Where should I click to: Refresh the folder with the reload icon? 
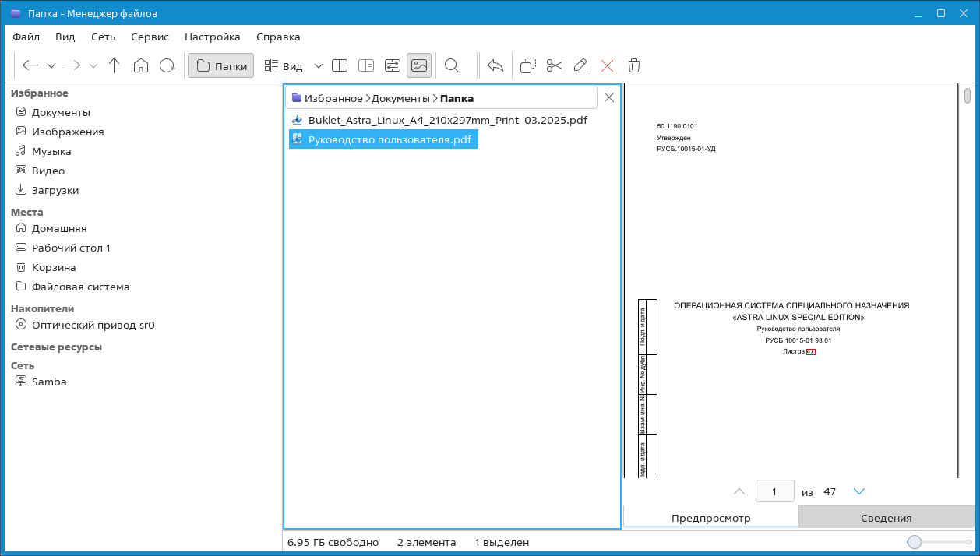click(x=167, y=65)
